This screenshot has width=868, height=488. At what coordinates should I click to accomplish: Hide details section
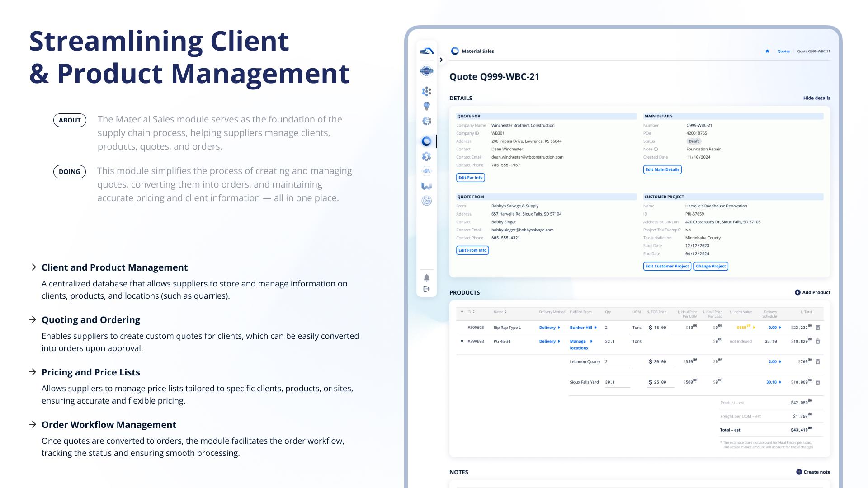(816, 98)
